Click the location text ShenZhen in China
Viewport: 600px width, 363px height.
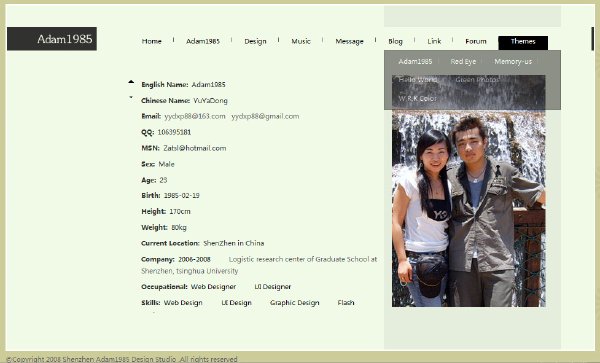click(x=233, y=243)
